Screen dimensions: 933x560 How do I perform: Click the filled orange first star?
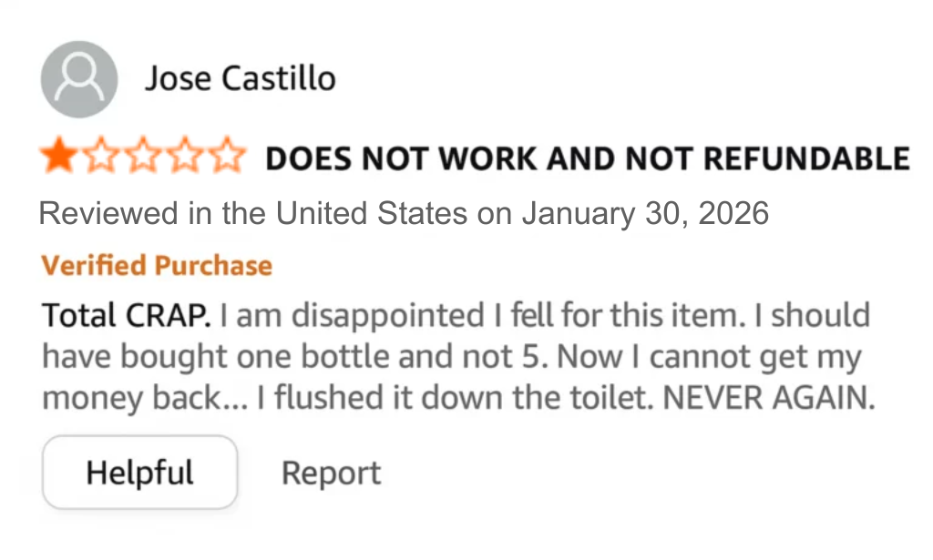click(x=59, y=158)
